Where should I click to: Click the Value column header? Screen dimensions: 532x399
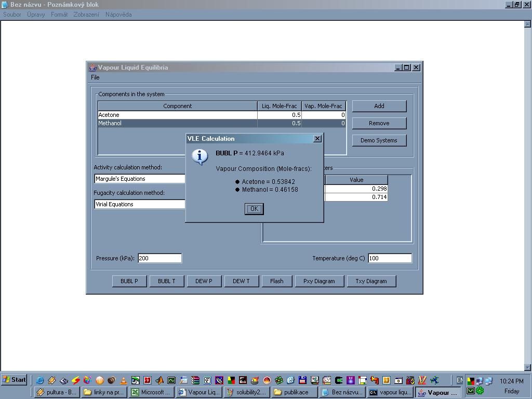point(356,180)
